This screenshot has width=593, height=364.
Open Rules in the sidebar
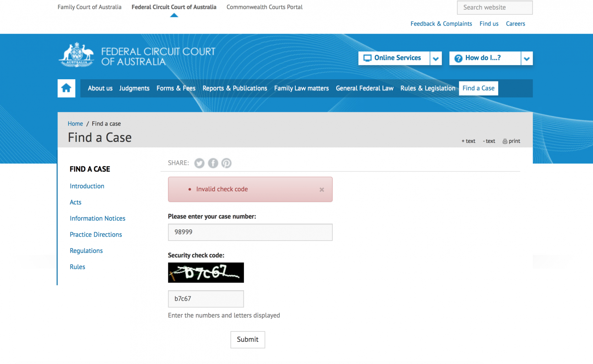coord(77,267)
